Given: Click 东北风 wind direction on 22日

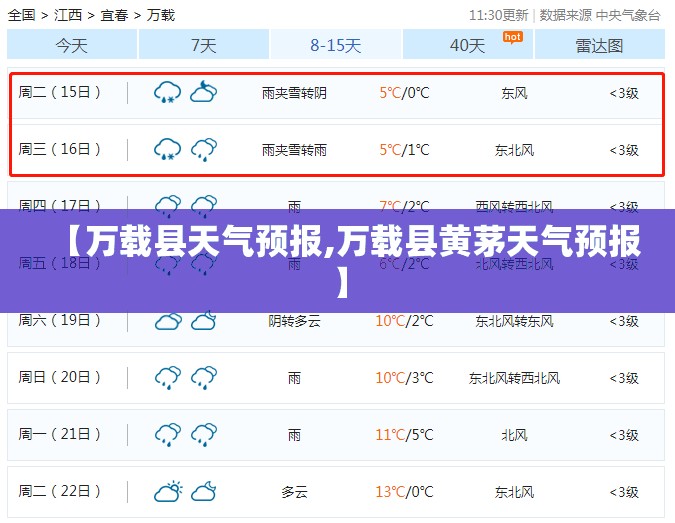Looking at the screenshot, I should point(514,492).
